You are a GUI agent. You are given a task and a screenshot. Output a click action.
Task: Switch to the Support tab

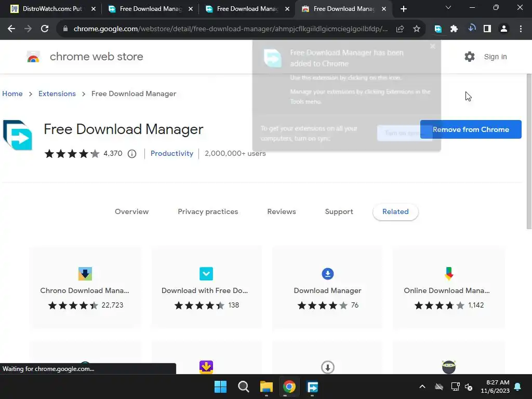point(339,211)
